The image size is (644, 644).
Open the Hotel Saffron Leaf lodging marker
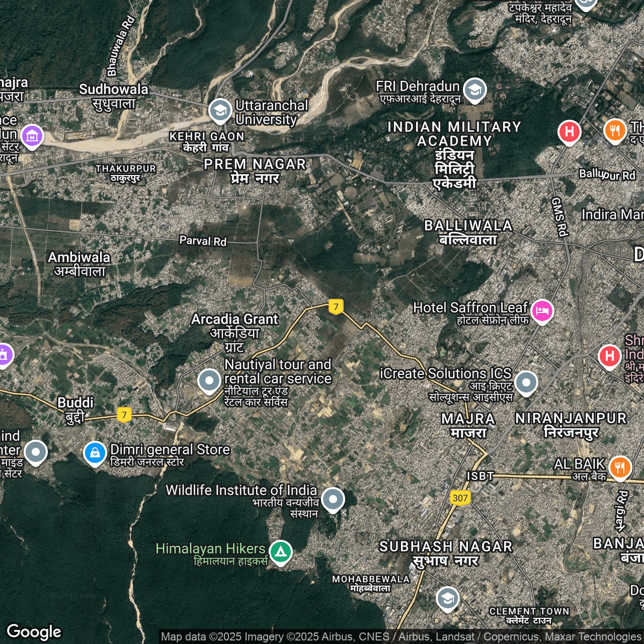[542, 311]
